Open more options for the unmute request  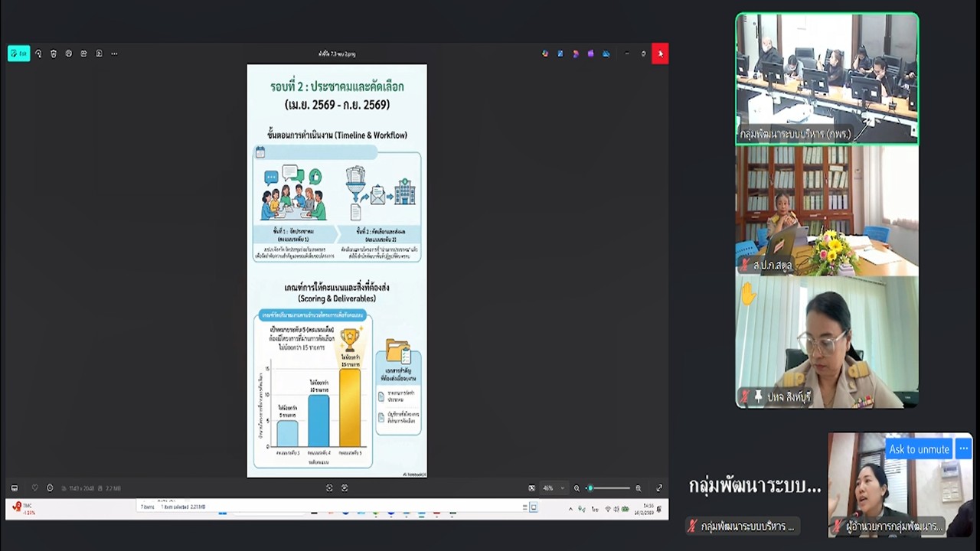pyautogui.click(x=963, y=448)
